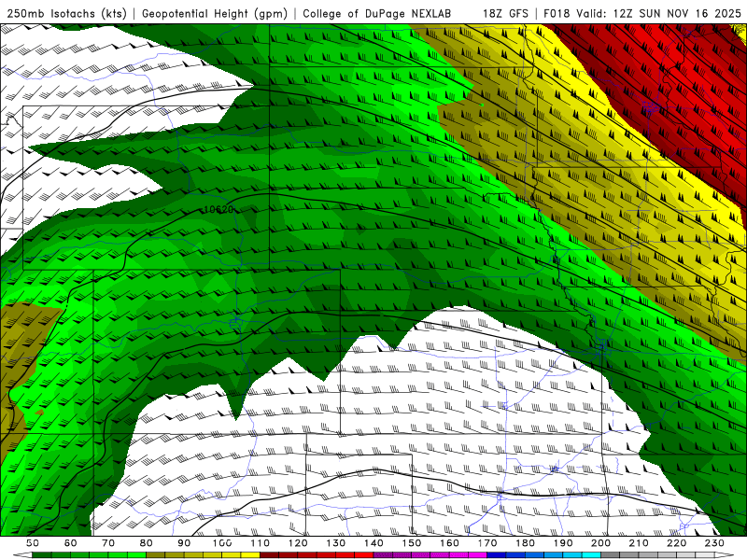Click the 10620 height contour label
The image size is (747, 560).
[218, 209]
